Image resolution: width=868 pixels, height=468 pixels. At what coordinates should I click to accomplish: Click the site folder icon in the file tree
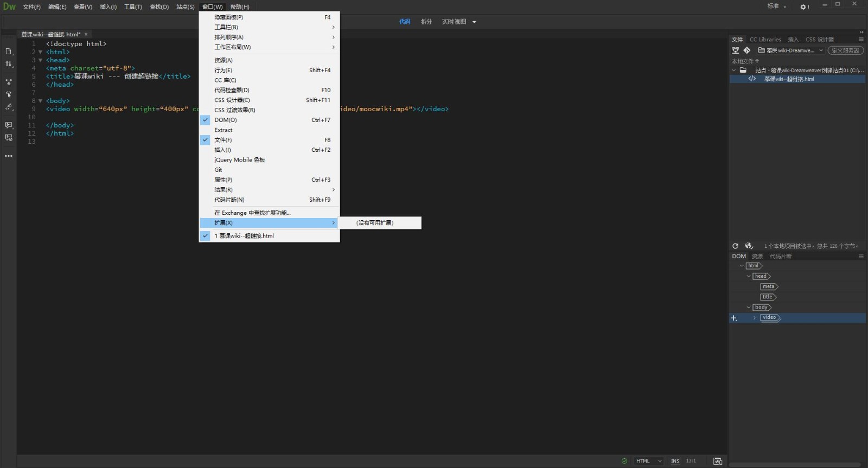pos(743,70)
